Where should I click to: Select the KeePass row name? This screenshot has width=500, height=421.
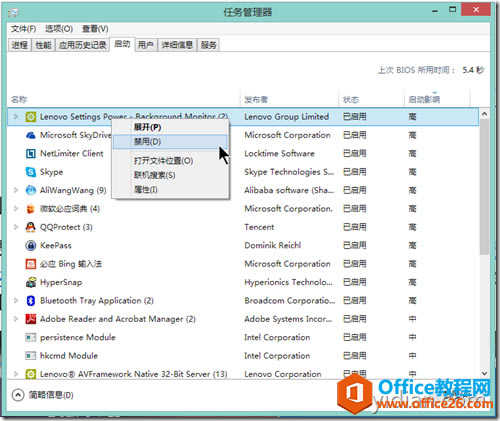point(56,246)
